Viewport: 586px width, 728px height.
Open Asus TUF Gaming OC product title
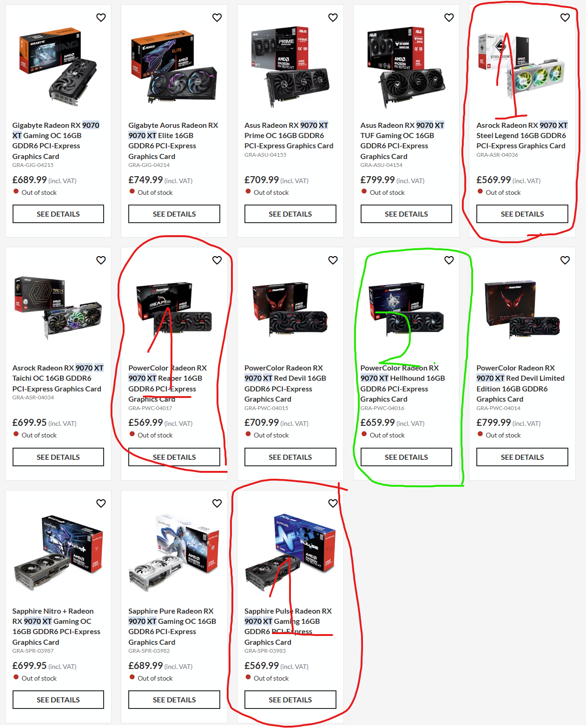tap(402, 141)
